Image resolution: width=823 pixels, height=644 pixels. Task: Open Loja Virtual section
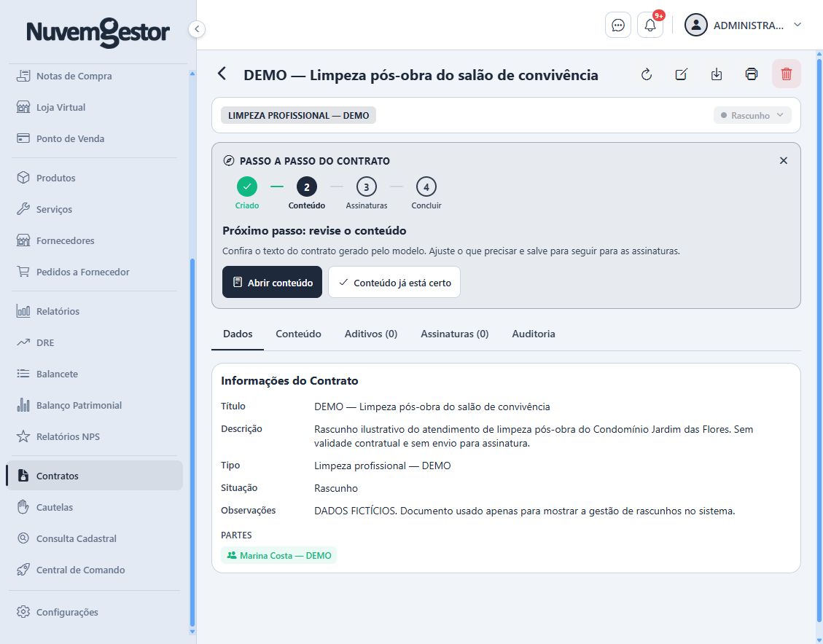(x=95, y=108)
